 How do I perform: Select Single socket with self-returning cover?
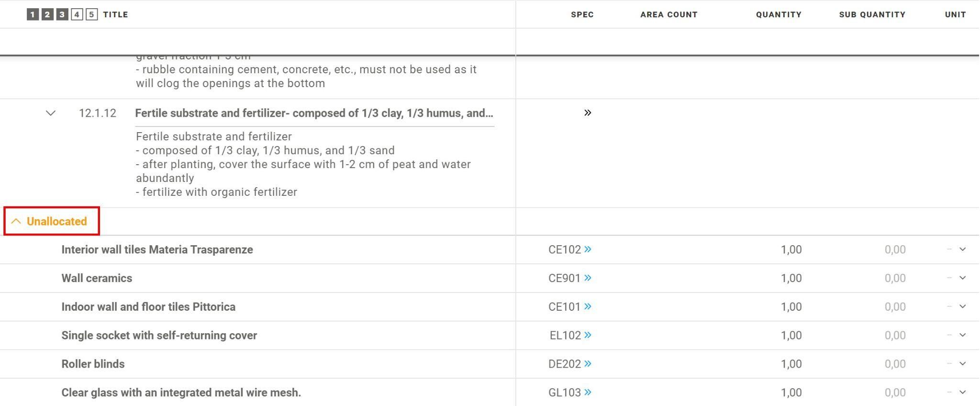[x=159, y=335]
